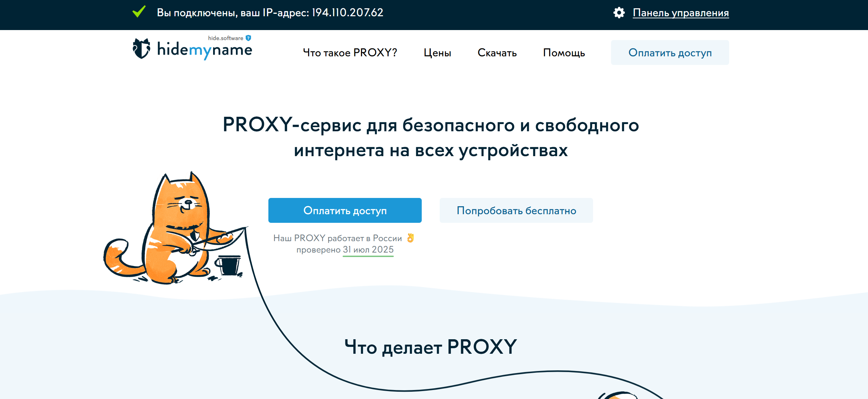The width and height of the screenshot is (868, 399).
Task: Click Попробовать бесплатно button
Action: (516, 210)
